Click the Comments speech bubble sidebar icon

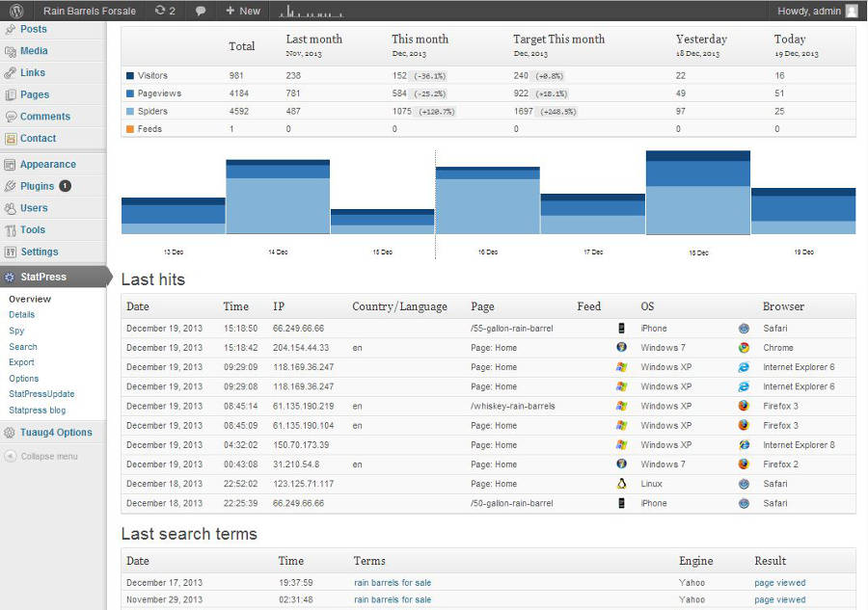coord(10,117)
